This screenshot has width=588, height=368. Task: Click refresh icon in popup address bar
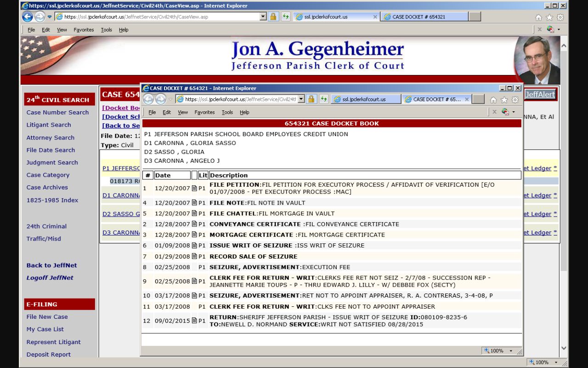coord(324,99)
